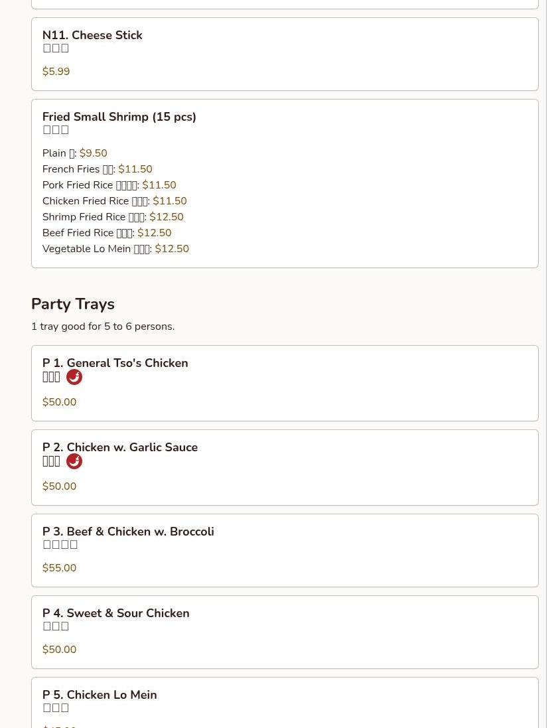Image resolution: width=560 pixels, height=728 pixels.
Task: Select P 3. Beef & Chicken w. Broccoli
Action: (285, 550)
